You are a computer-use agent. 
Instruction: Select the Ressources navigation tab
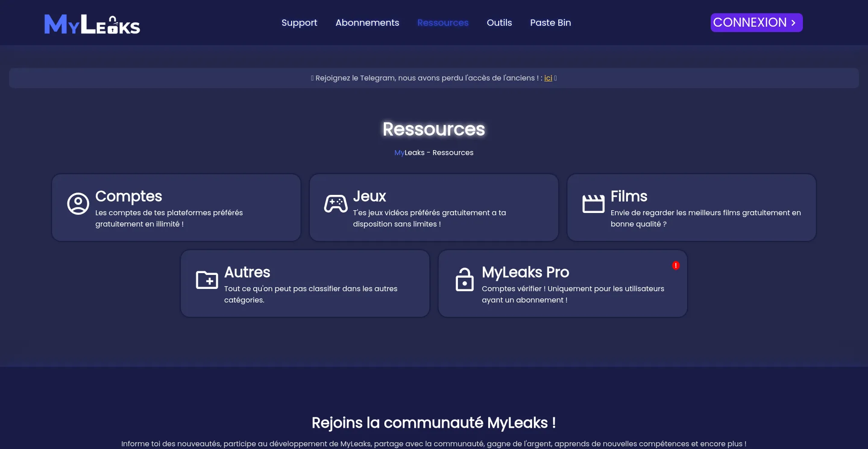coord(443,23)
